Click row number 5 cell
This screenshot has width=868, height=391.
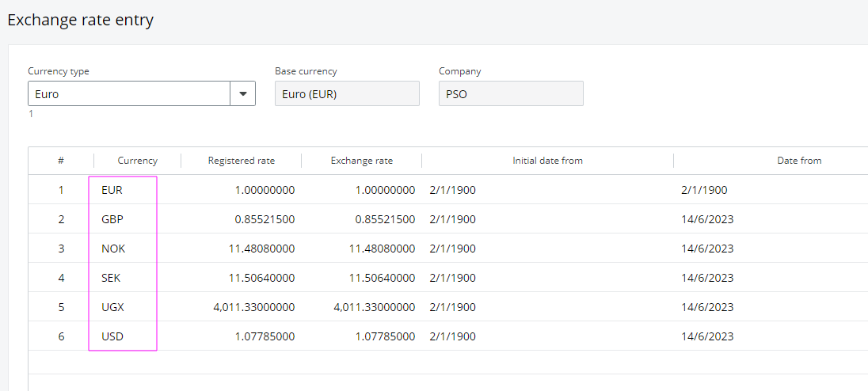(x=61, y=307)
